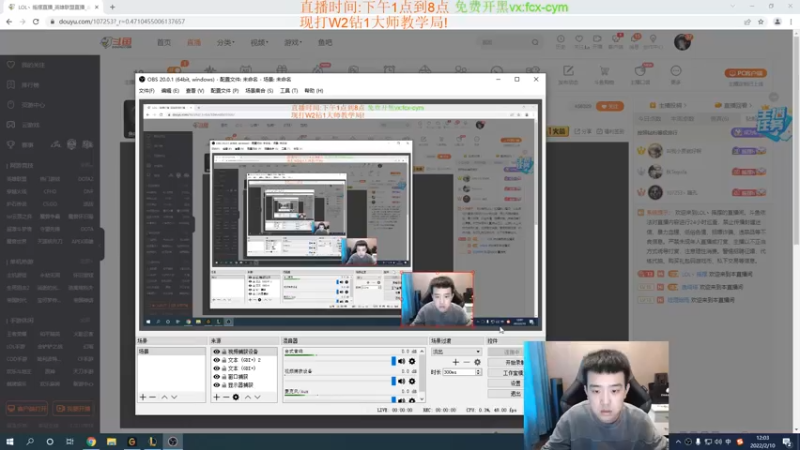Screen dimensions: 800x450
Task: Open Douyu follow heart icon in header
Action: click(579, 39)
